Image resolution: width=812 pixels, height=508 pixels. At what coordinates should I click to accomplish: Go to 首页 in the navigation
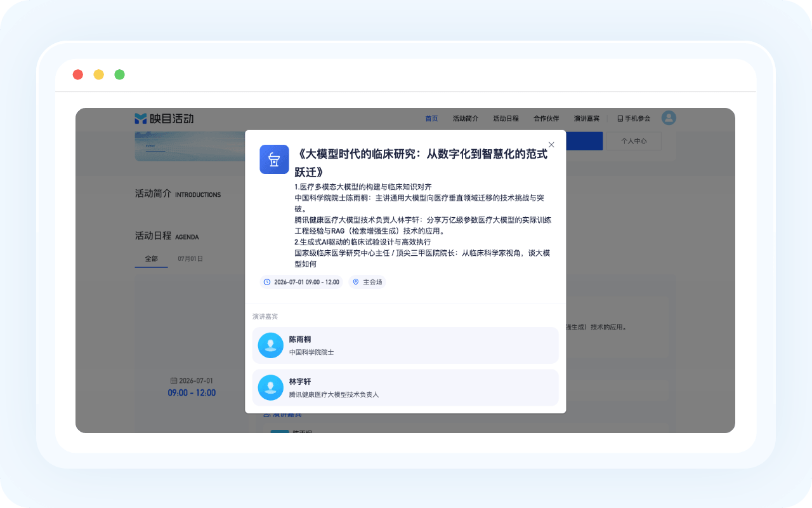point(431,119)
